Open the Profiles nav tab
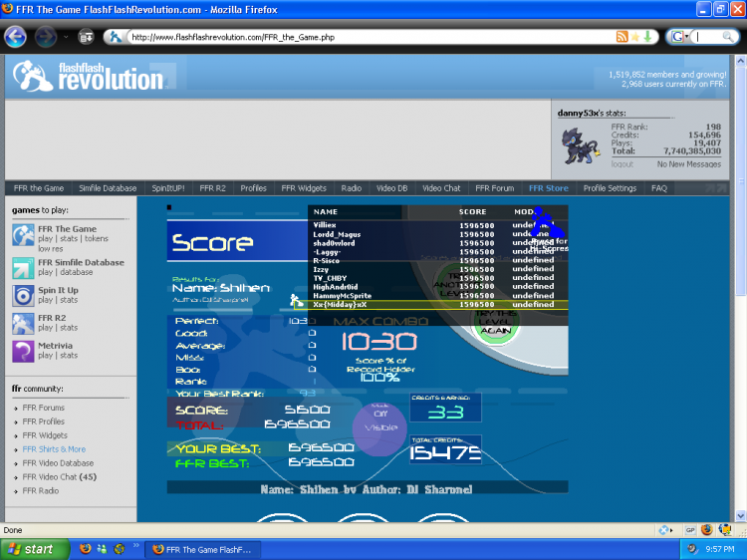The image size is (747, 560). point(253,188)
